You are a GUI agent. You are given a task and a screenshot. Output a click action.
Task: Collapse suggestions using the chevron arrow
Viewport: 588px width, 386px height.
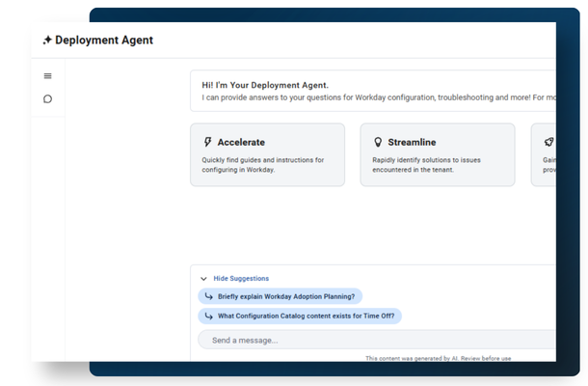[x=203, y=279]
